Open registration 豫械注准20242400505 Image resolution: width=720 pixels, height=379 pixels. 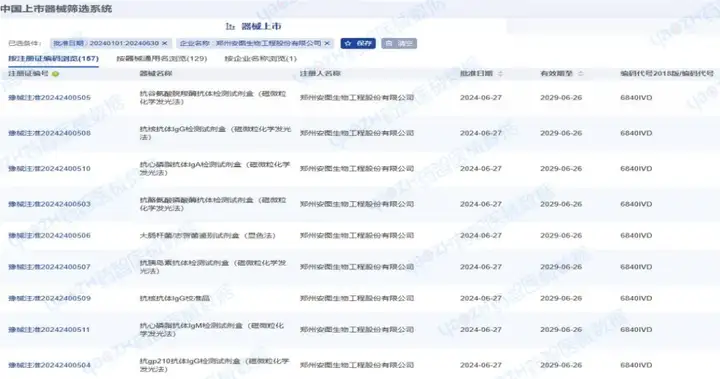[50, 98]
